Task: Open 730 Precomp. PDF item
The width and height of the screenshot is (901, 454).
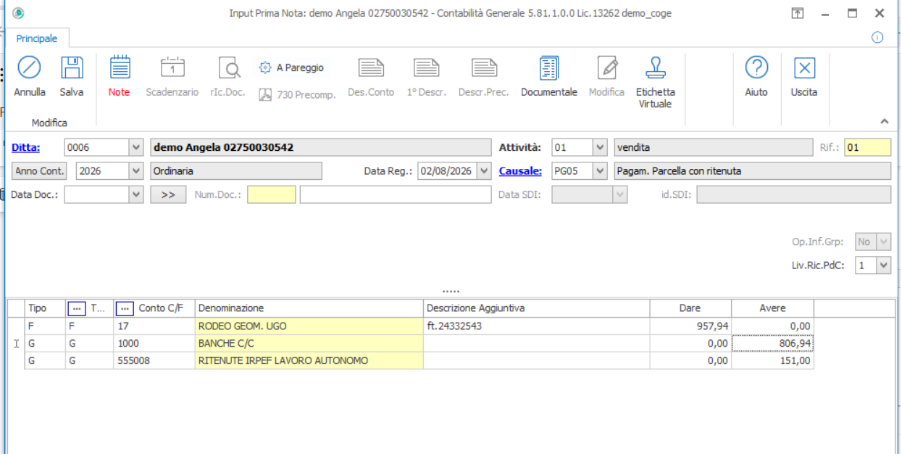Action: 297,95
